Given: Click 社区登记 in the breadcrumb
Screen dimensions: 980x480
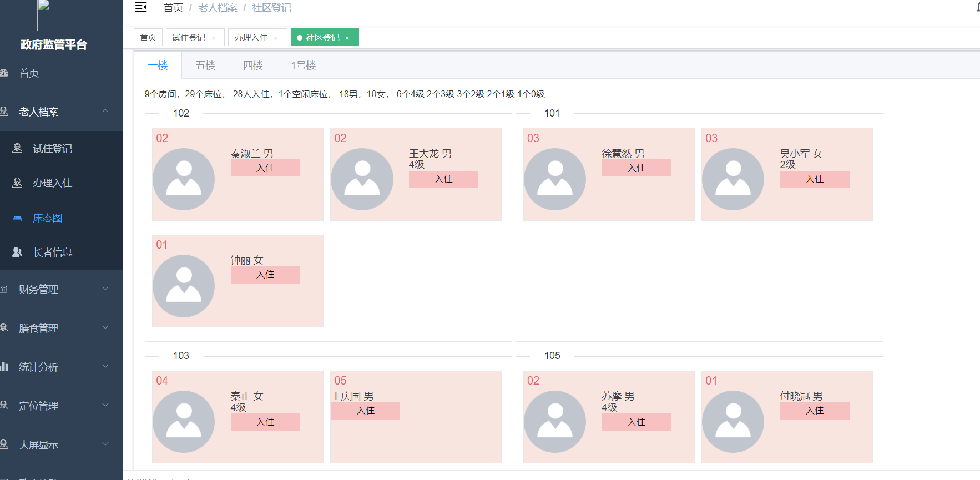Looking at the screenshot, I should pos(271,8).
